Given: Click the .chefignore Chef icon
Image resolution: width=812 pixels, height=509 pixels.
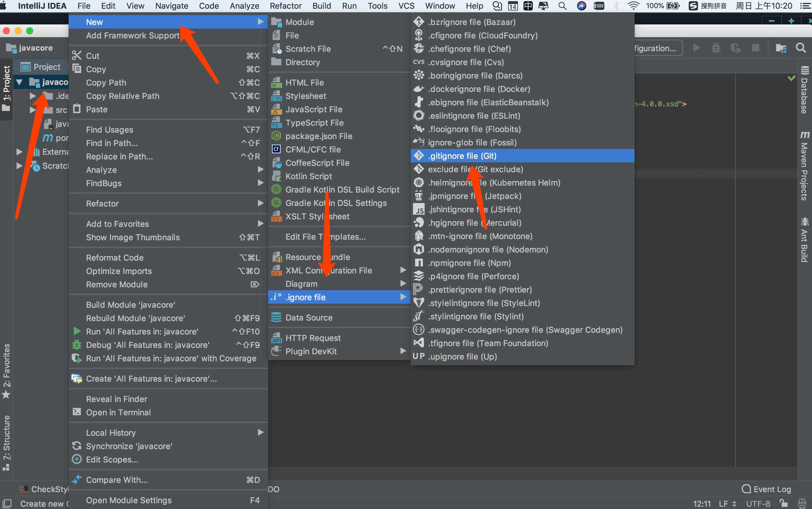Looking at the screenshot, I should coord(419,49).
